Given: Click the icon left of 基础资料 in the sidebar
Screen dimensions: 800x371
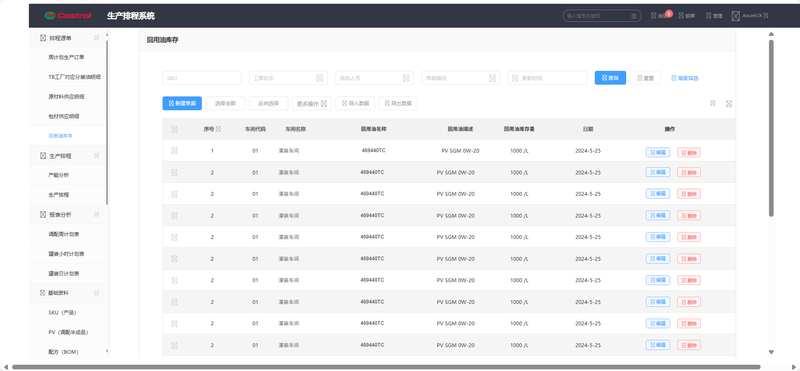Looking at the screenshot, I should (x=43, y=293).
